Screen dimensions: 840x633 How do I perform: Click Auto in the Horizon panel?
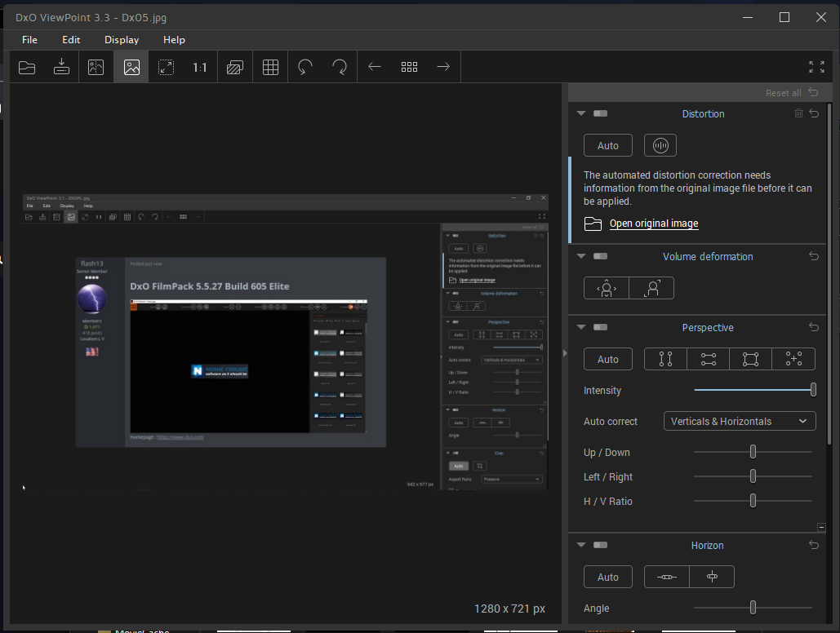pos(608,577)
